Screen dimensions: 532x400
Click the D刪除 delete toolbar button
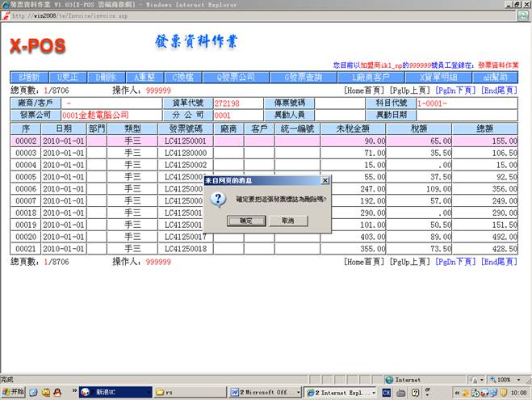107,77
